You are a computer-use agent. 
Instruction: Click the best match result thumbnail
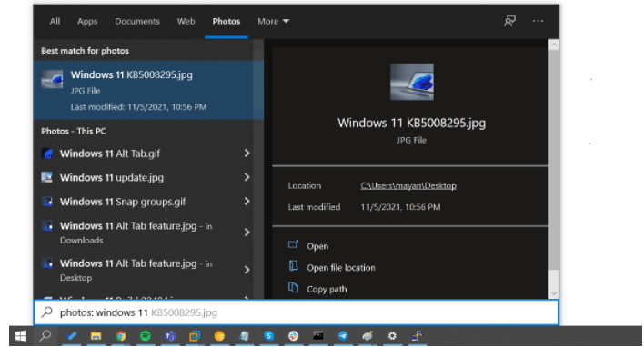[x=52, y=79]
